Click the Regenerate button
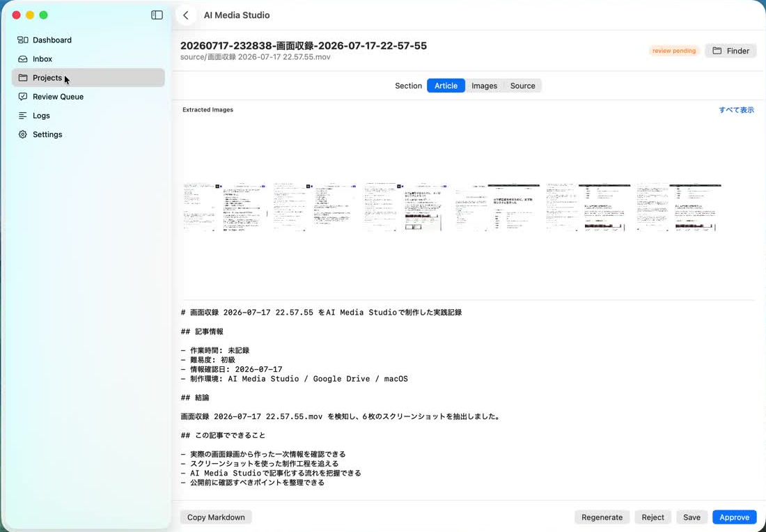Screen dimensions: 766x532 pos(602,517)
